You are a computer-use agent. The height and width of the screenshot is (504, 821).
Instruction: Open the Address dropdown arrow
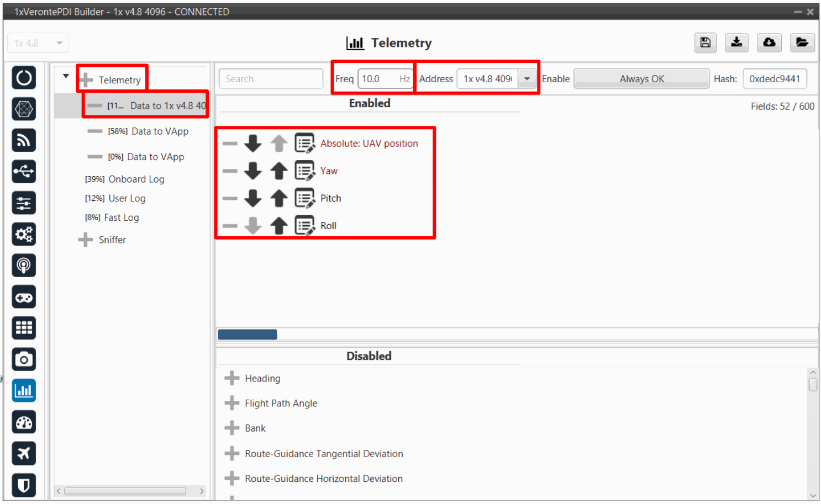[527, 79]
